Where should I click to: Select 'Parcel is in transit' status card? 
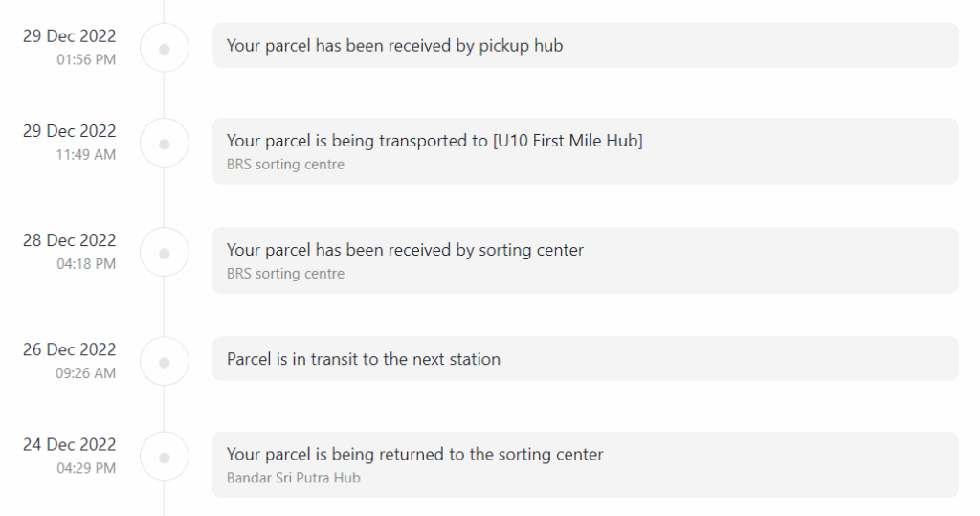tap(585, 359)
